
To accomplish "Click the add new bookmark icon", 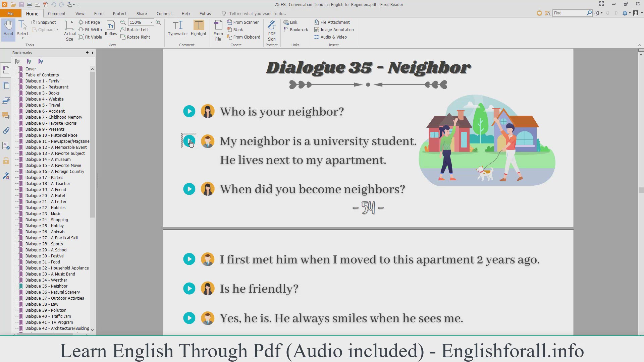I will (29, 61).
